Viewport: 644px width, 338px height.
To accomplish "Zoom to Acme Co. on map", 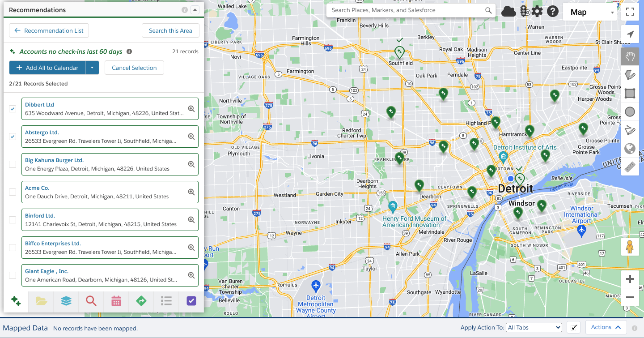I will click(191, 192).
